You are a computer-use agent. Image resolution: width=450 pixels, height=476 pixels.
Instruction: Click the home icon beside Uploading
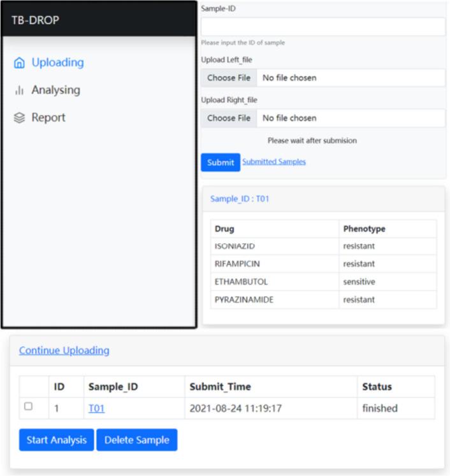pos(19,63)
